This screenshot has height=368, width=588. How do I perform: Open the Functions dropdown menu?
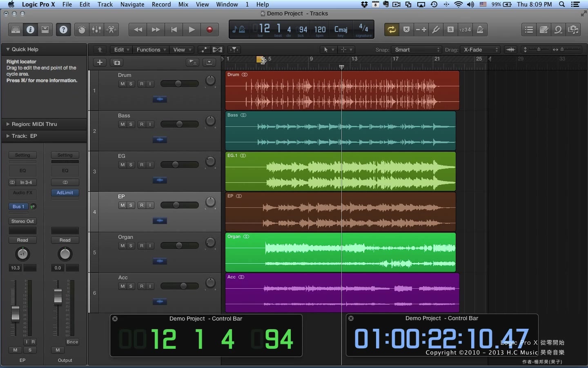click(x=151, y=49)
